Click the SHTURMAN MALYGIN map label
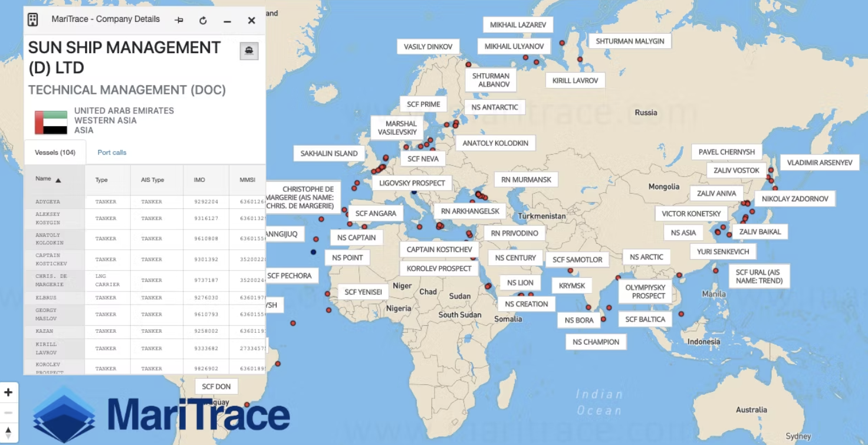868x445 pixels. (630, 41)
